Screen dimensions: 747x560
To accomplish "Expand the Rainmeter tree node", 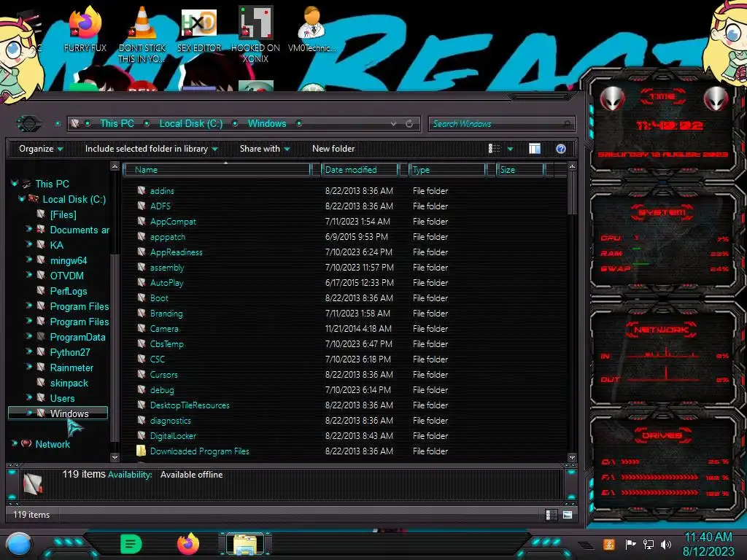I will point(29,367).
